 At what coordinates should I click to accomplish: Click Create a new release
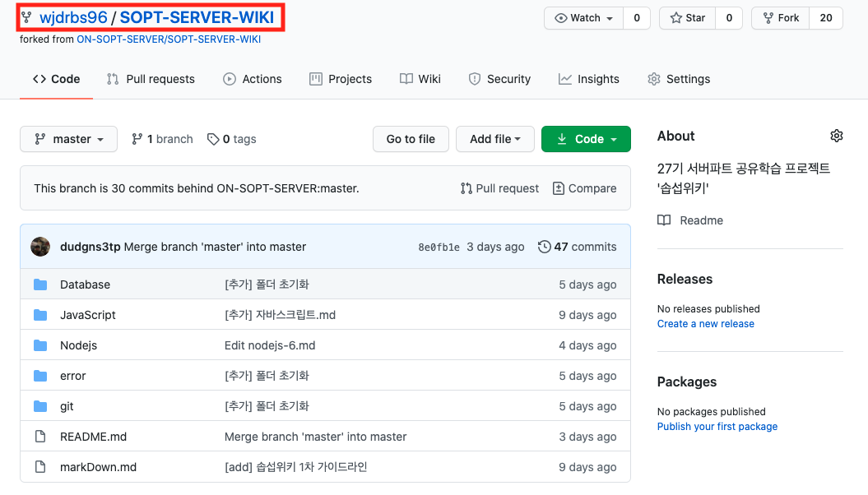(706, 323)
